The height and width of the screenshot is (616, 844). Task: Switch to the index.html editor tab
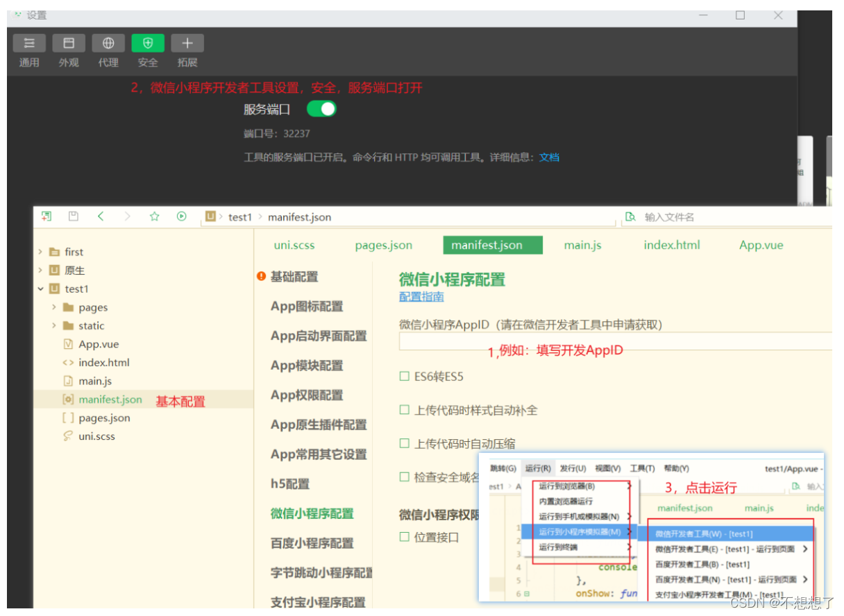[x=672, y=245]
